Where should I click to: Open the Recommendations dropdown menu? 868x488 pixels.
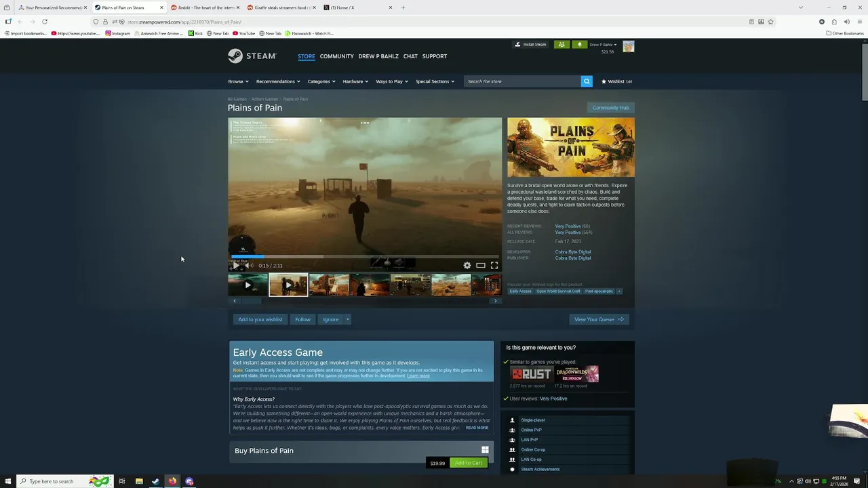(x=278, y=81)
